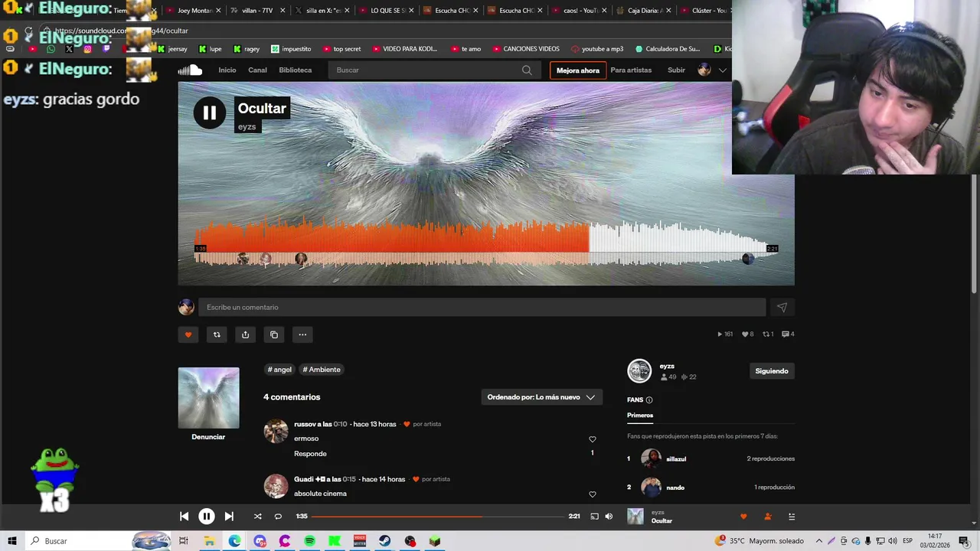This screenshot has width=980, height=551.
Task: Open the fan 'sillazul' profile
Action: [676, 459]
